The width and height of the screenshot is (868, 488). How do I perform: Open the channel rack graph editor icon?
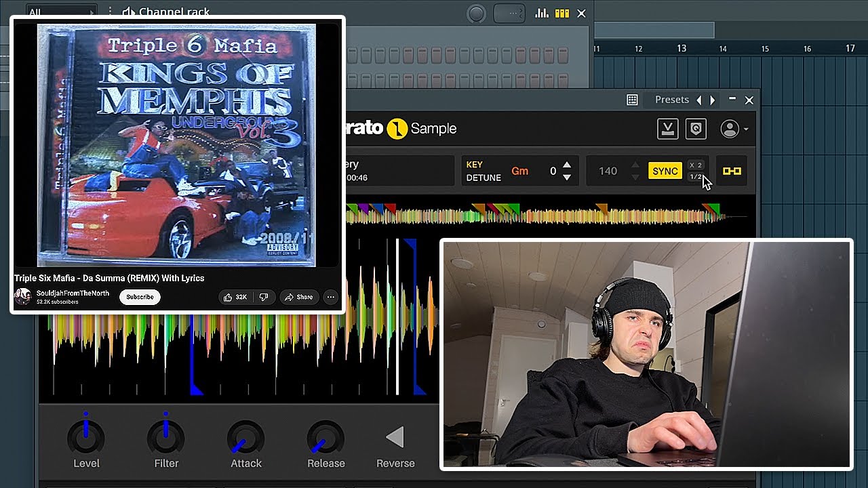point(542,13)
